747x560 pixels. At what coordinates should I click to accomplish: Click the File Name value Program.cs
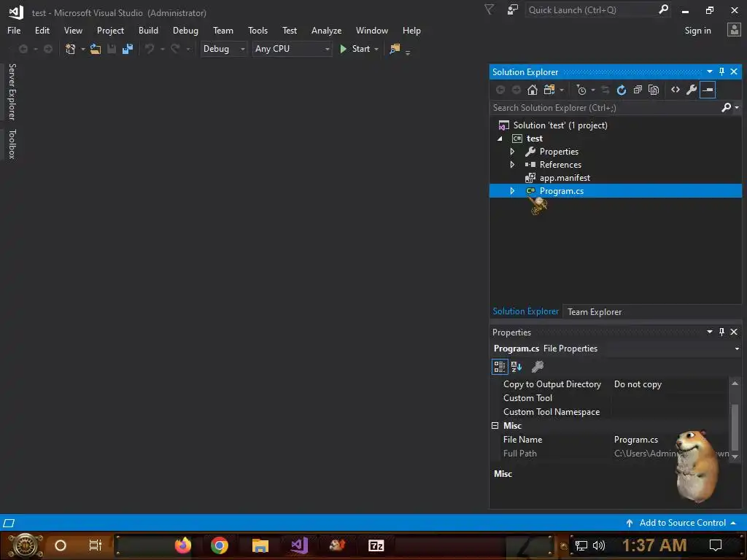635,440
